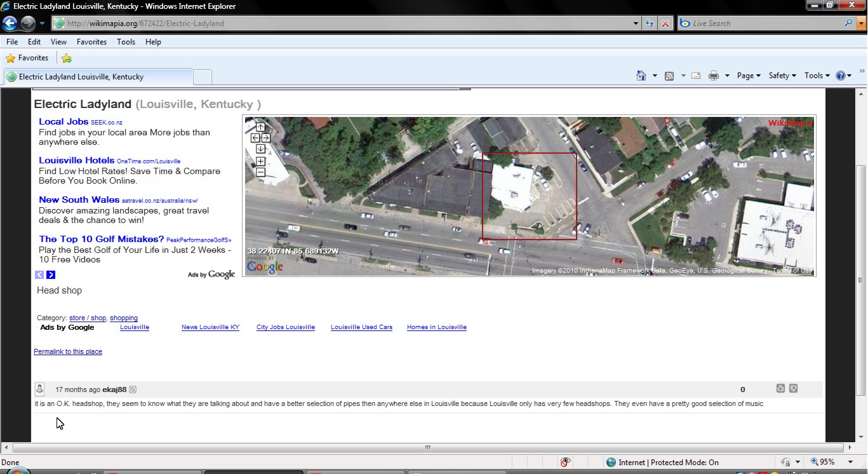Select the Electric Ladyland Louisville tab

pyautogui.click(x=97, y=77)
